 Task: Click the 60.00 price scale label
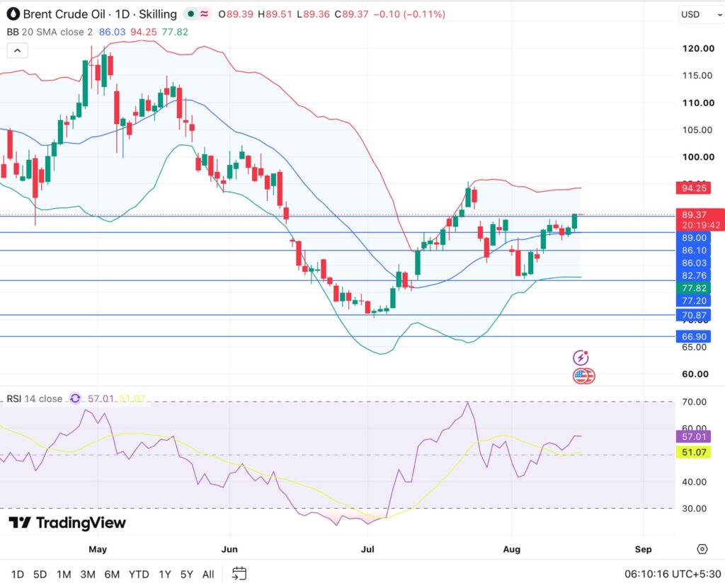point(695,374)
